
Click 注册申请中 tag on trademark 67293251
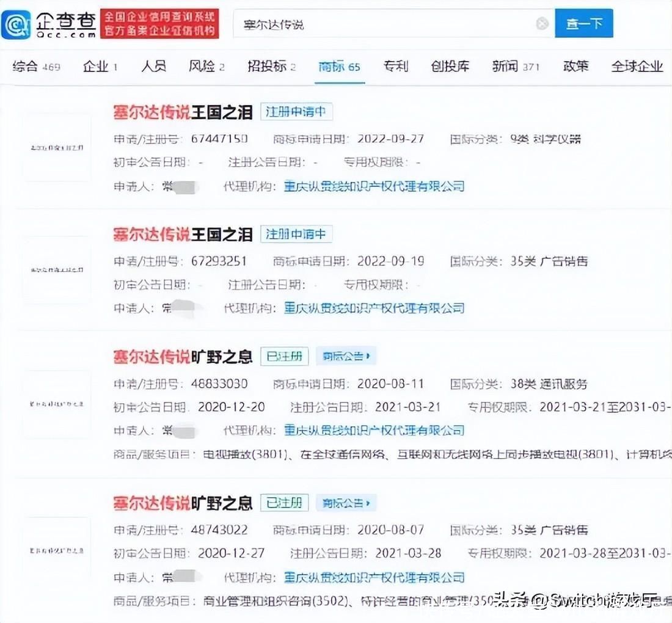pyautogui.click(x=296, y=234)
